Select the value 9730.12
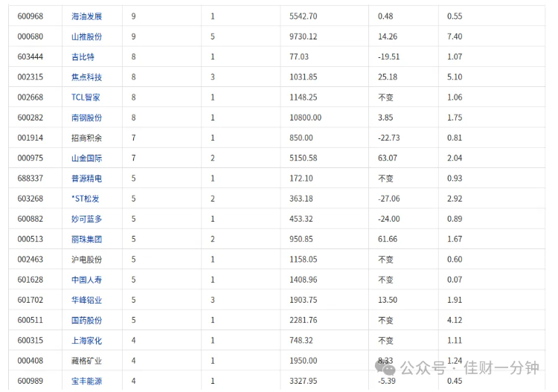Image resolution: width=558 pixels, height=392 pixels. click(304, 36)
